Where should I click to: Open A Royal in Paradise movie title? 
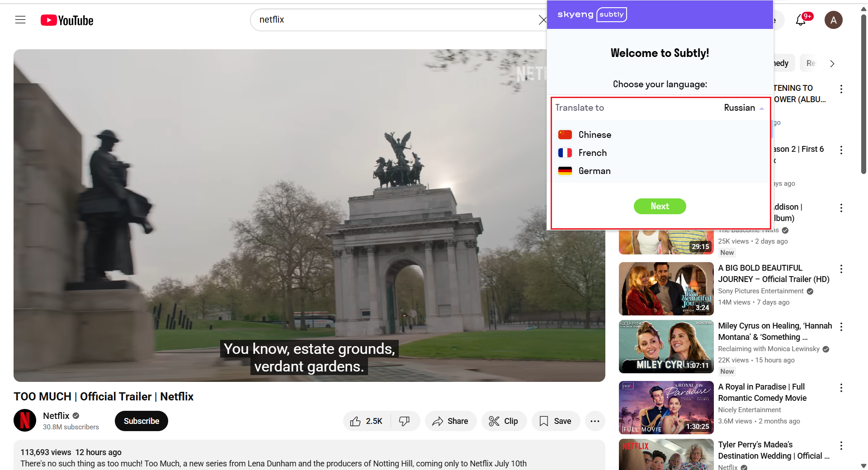762,393
